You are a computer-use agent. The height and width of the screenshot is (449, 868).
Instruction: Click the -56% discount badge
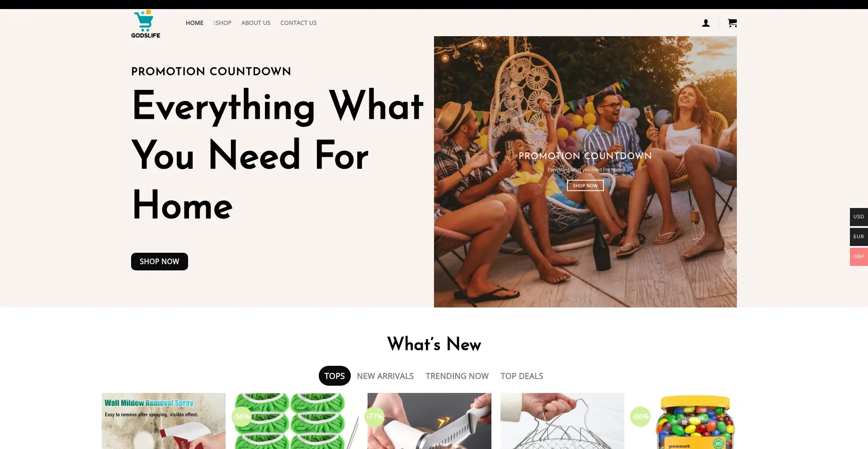[242, 416]
